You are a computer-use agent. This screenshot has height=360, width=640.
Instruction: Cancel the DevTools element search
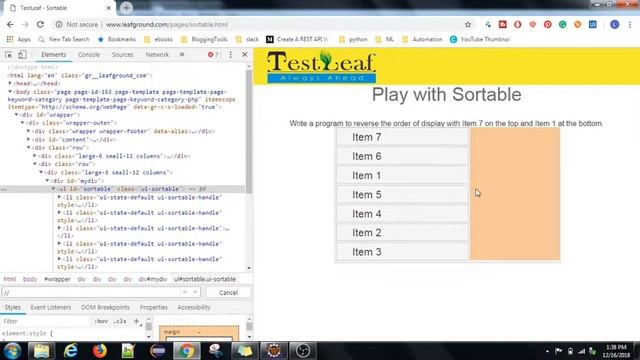coord(228,293)
